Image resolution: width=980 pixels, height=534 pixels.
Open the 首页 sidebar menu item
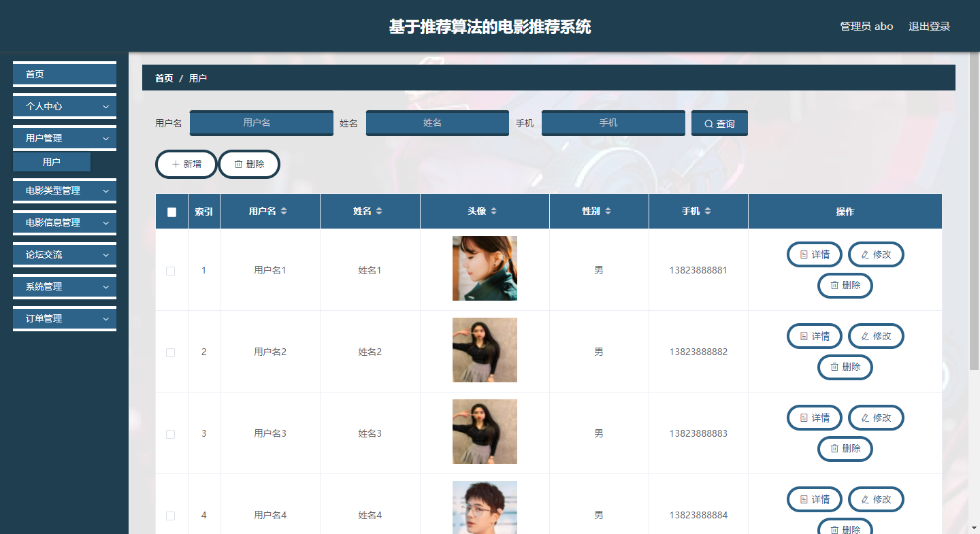tap(64, 73)
